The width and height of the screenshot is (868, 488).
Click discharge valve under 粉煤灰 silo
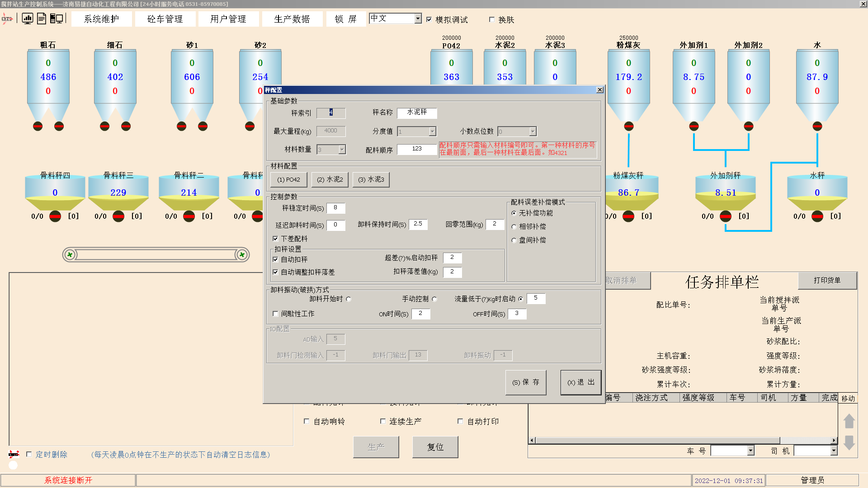click(628, 126)
